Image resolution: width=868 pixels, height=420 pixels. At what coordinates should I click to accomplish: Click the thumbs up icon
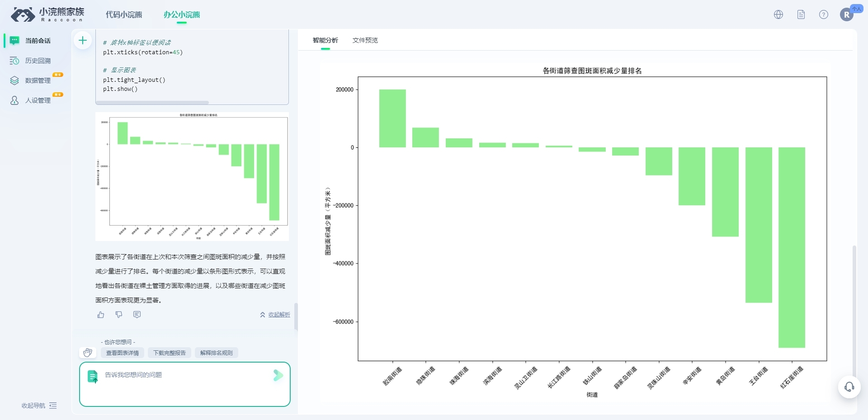tap(101, 315)
